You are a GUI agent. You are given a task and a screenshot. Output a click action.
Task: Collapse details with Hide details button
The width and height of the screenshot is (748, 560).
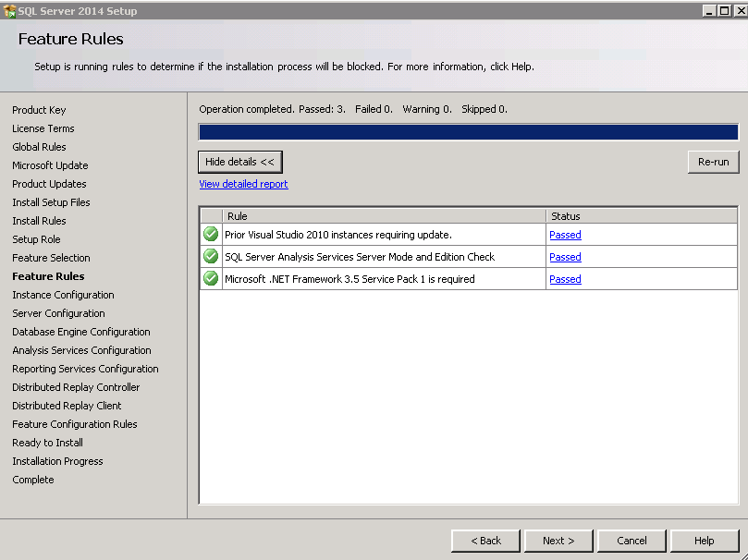[240, 162]
